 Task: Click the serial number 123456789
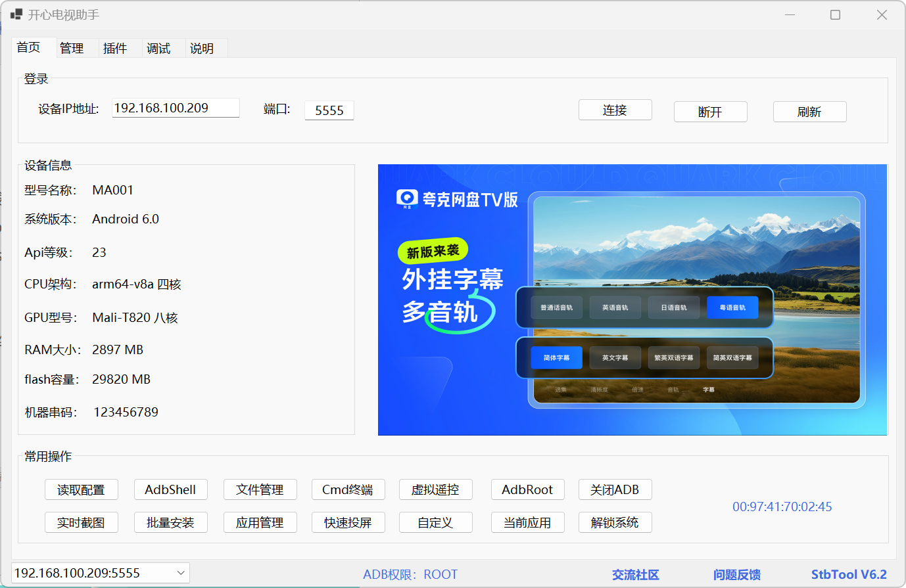tap(126, 413)
